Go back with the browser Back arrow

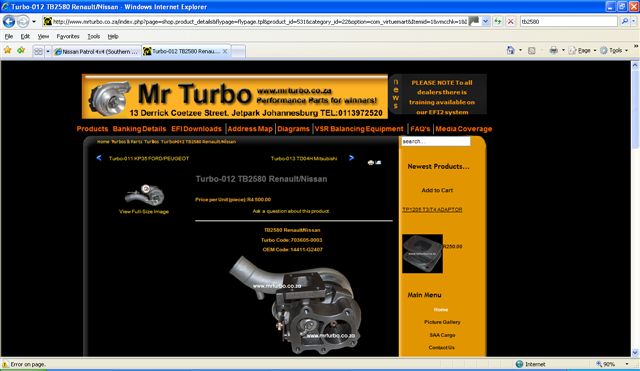(x=9, y=21)
